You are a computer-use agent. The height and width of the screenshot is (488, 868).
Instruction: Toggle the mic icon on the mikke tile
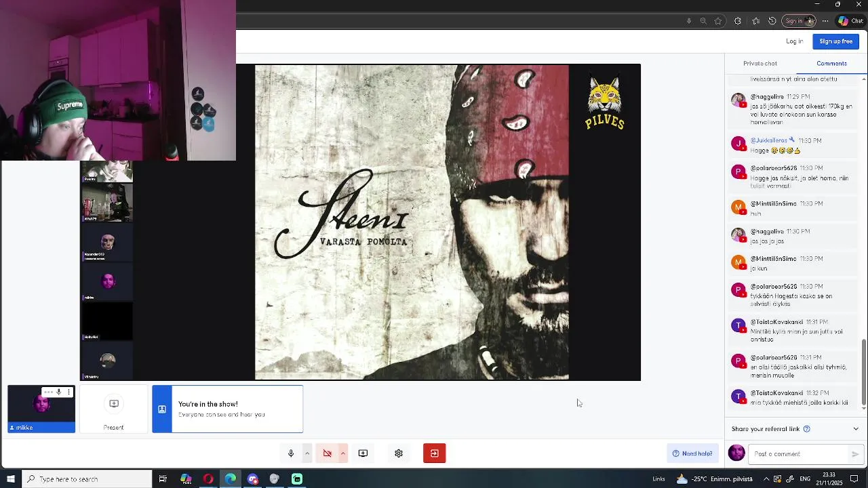[59, 392]
